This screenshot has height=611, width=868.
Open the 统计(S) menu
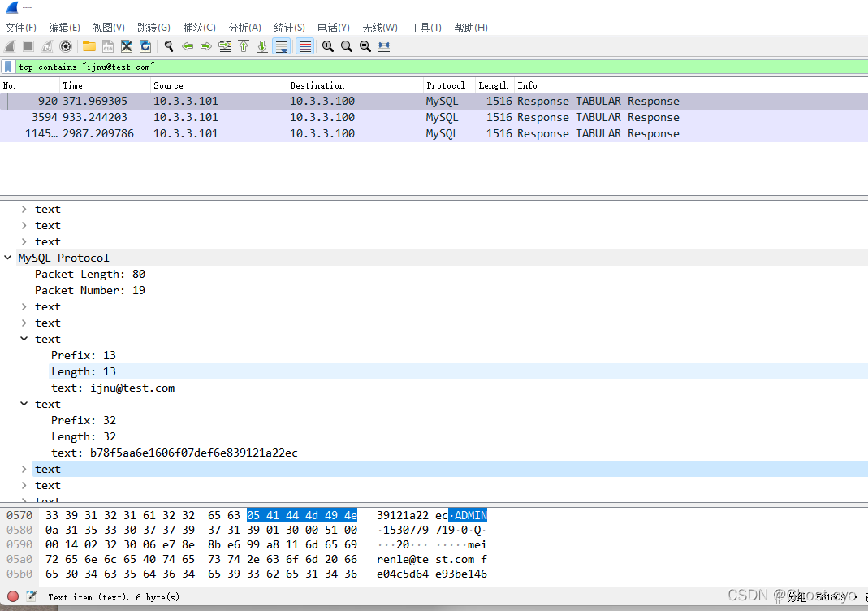click(289, 28)
